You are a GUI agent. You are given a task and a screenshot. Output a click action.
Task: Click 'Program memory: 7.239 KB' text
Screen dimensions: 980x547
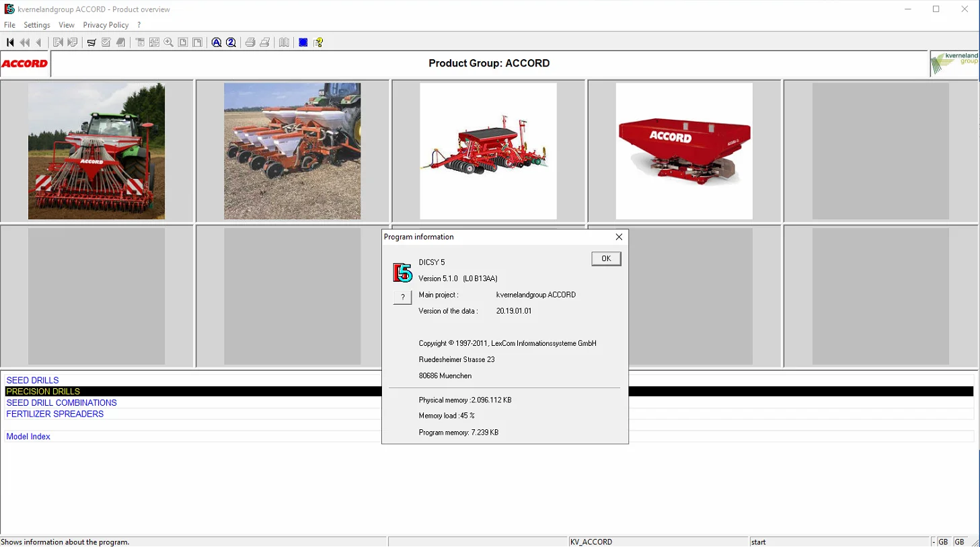(459, 433)
